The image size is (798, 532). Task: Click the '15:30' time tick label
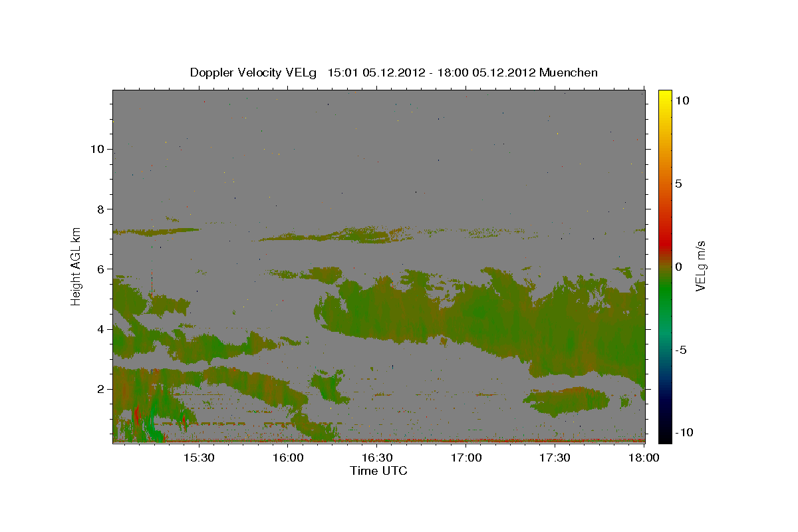click(x=198, y=458)
